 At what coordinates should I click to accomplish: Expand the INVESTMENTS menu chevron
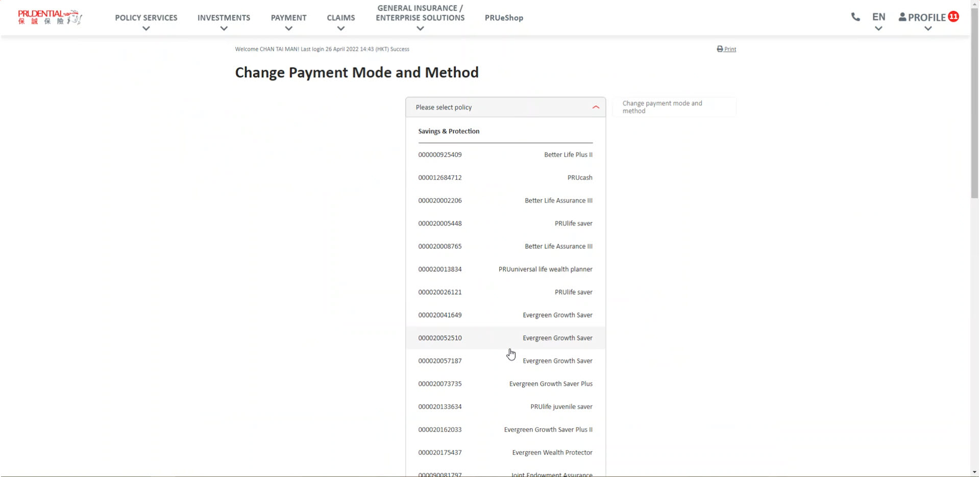224,29
